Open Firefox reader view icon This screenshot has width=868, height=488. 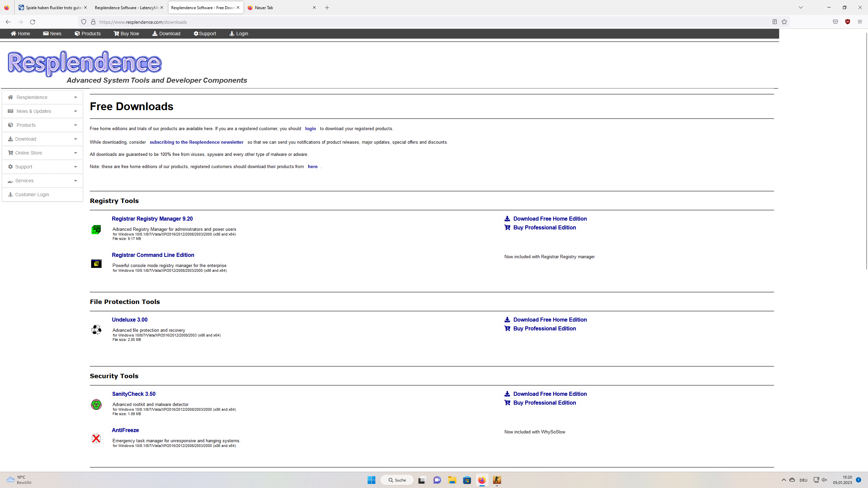pyautogui.click(x=775, y=22)
